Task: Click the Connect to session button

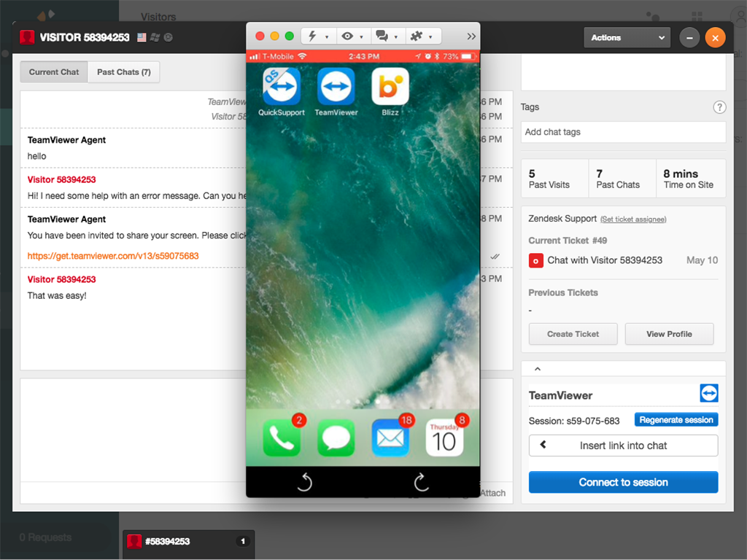Action: click(x=623, y=482)
